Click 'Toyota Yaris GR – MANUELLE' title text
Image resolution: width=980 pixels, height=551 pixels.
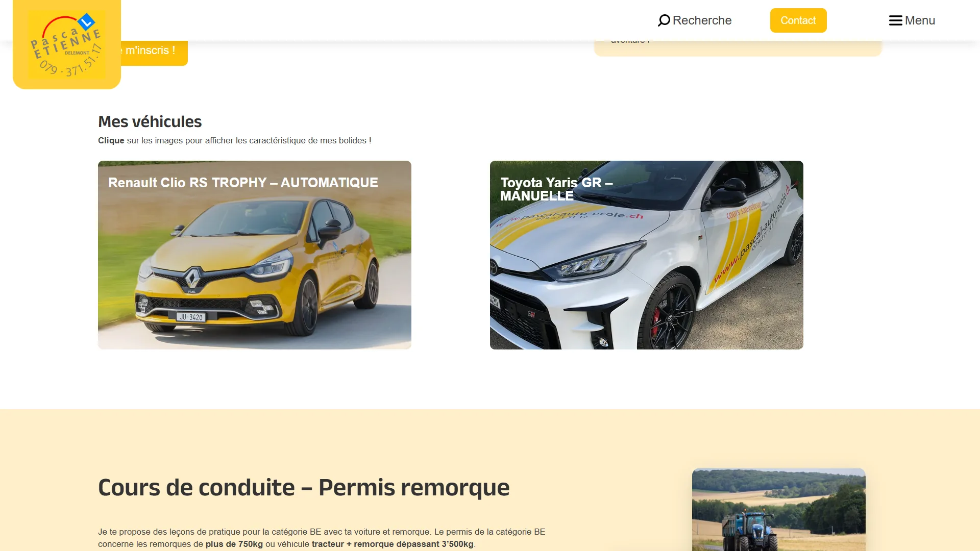tap(556, 189)
